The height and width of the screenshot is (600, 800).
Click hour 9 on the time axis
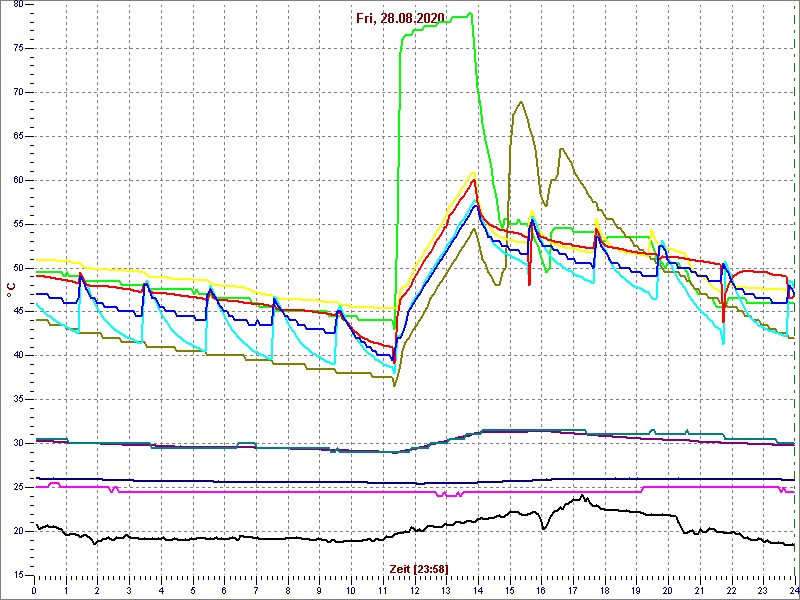tap(319, 589)
